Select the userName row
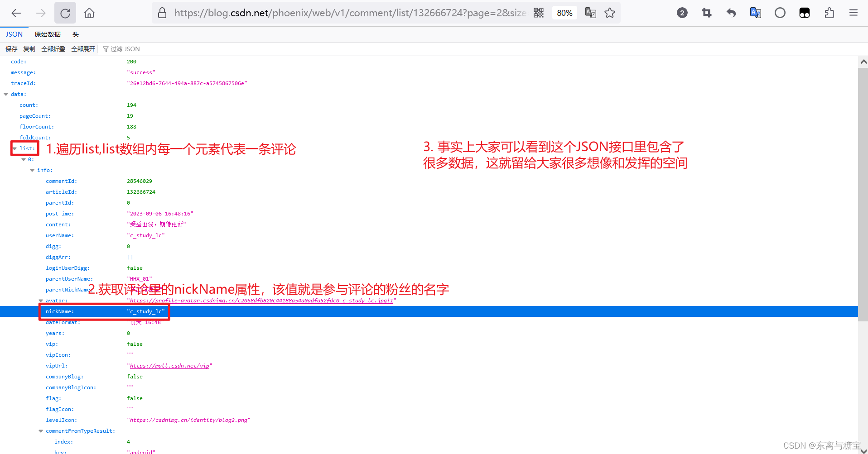The width and height of the screenshot is (868, 454). [429, 235]
